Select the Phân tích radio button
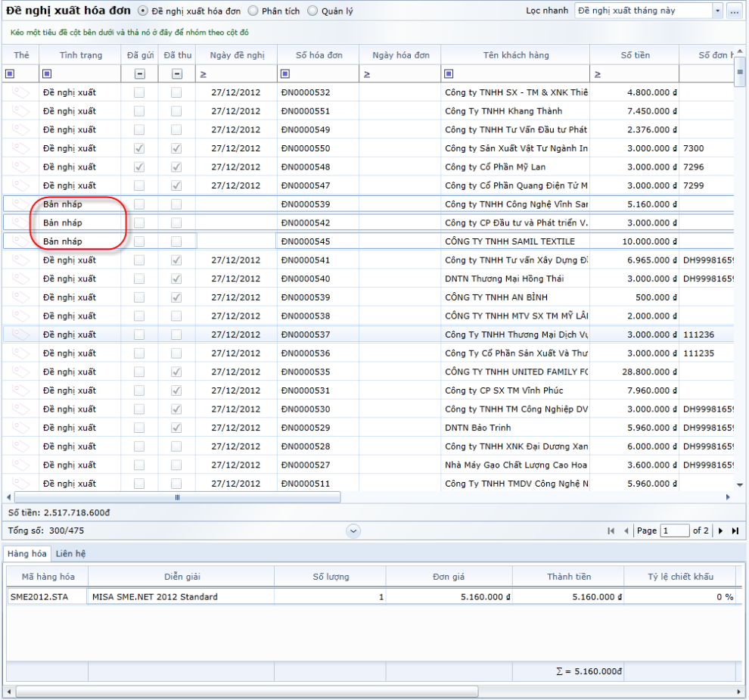749x700 pixels. (253, 11)
